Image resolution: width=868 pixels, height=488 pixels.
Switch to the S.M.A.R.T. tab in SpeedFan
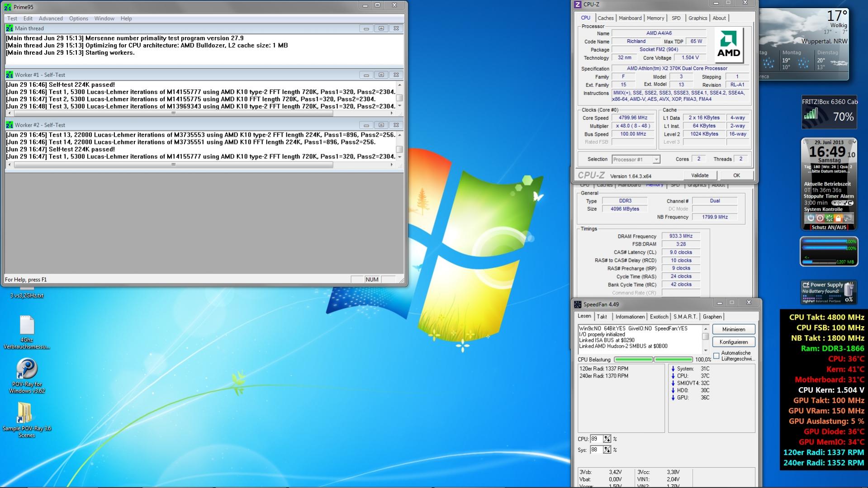[685, 317]
